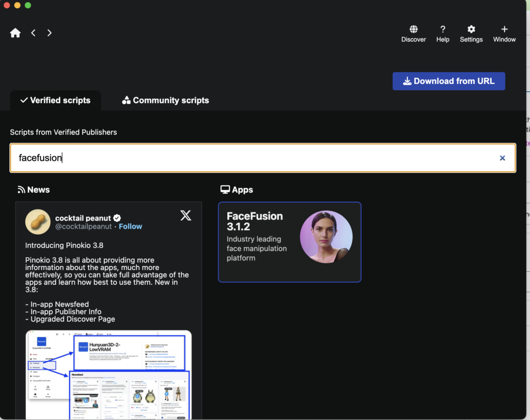Open the cocktail peanut profile name
The image size is (530, 420).
click(83, 218)
